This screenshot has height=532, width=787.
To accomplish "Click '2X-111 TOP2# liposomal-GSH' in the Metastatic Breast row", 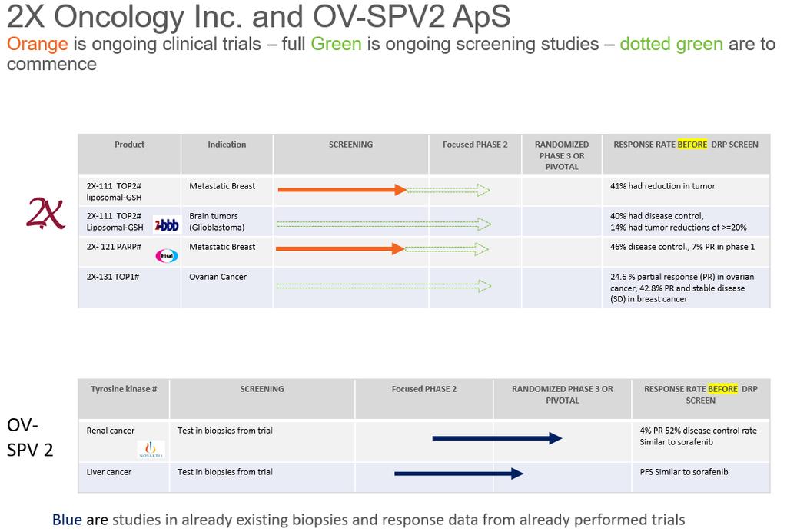I will coord(114,191).
